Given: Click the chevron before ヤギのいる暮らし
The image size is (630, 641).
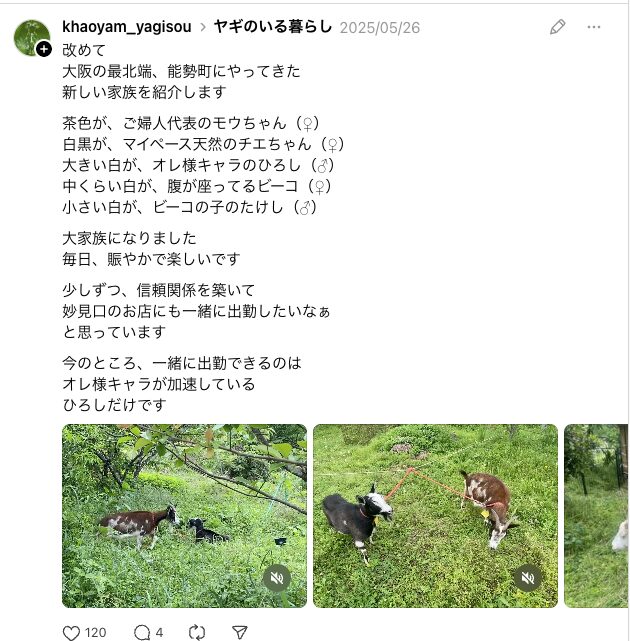Looking at the screenshot, I should pyautogui.click(x=201, y=27).
